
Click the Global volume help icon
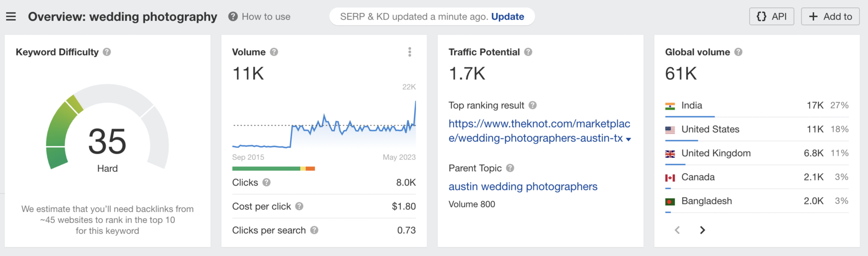pos(738,52)
